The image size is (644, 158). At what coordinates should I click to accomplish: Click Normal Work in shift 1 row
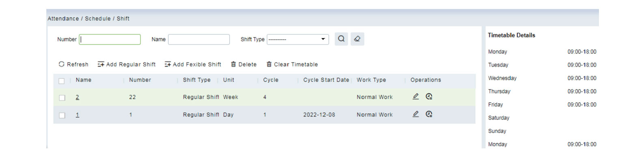[375, 115]
